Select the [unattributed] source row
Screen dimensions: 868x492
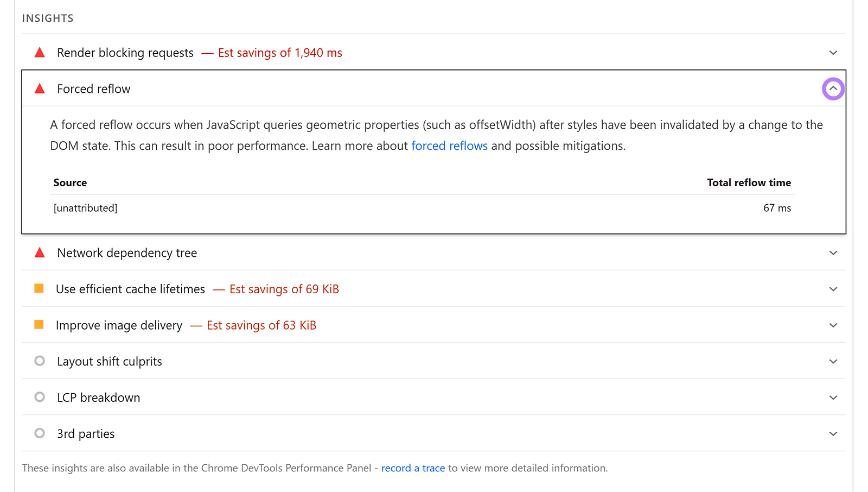pyautogui.click(x=85, y=207)
